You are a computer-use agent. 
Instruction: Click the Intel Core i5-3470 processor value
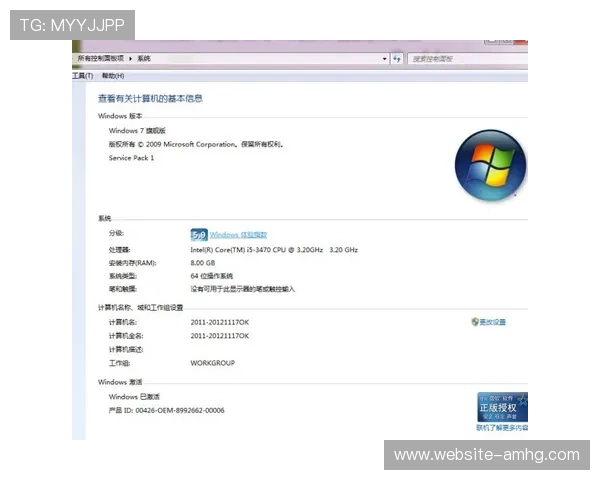point(274,250)
